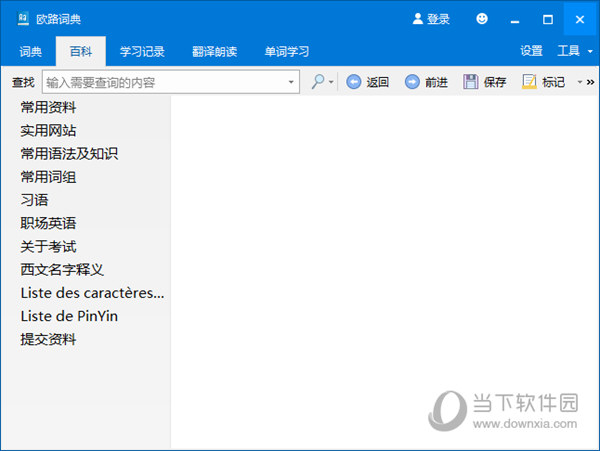Image resolution: width=600 pixels, height=451 pixels.
Task: Open the 翻译朗读 tab
Action: click(x=214, y=51)
